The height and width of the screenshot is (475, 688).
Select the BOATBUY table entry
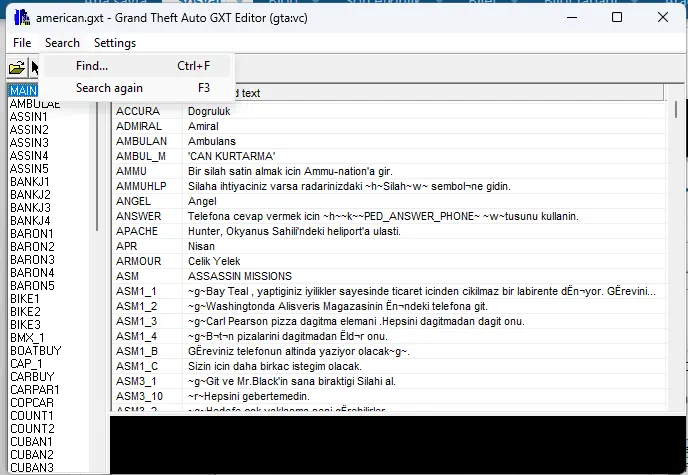(x=36, y=351)
